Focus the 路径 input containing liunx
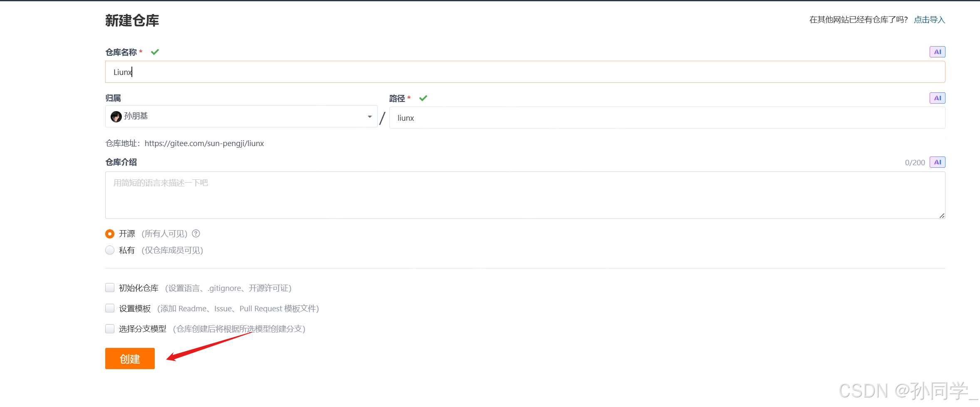The image size is (980, 407). pos(667,118)
